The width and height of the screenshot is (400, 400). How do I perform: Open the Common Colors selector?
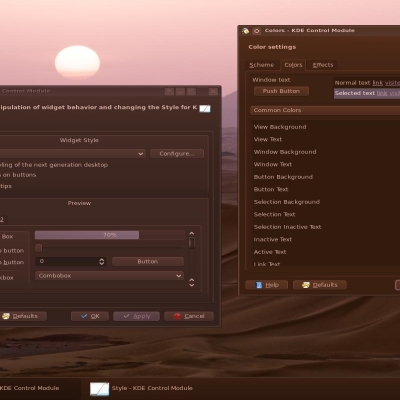point(325,110)
